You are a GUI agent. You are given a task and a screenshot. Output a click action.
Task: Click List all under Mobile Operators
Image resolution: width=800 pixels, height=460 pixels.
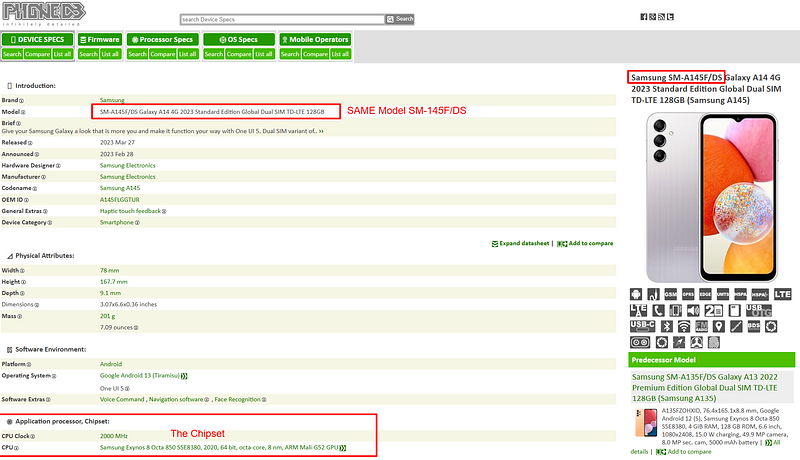(x=340, y=54)
